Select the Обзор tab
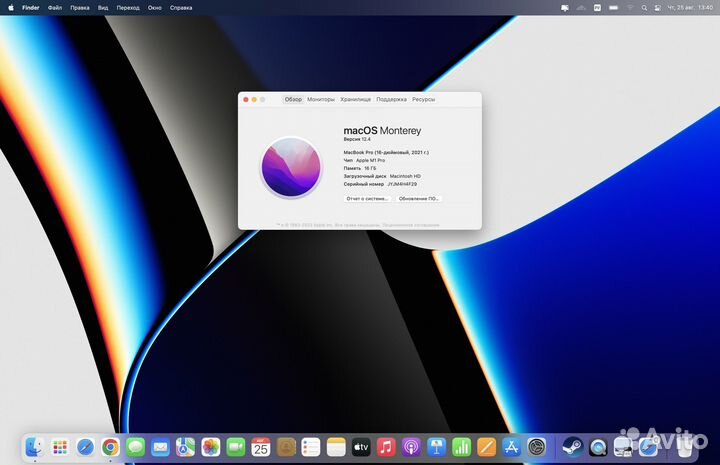This screenshot has height=465, width=720. pos(293,99)
